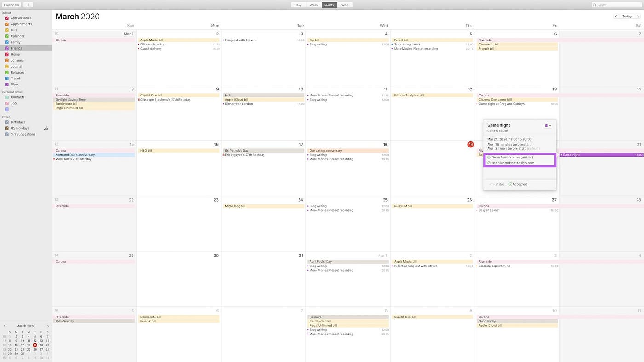Click birthday icon beside Giuseppe Stephens's event
644x362 pixels.
click(138, 100)
